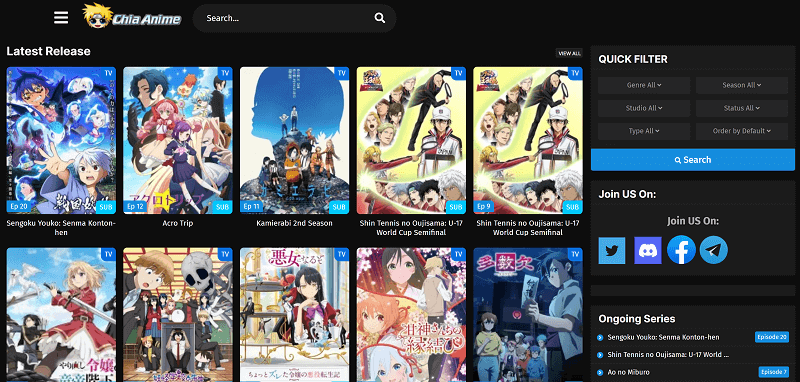Click Ep 9 badge on Shin Tennis poster
This screenshot has width=800, height=382.
pos(484,207)
